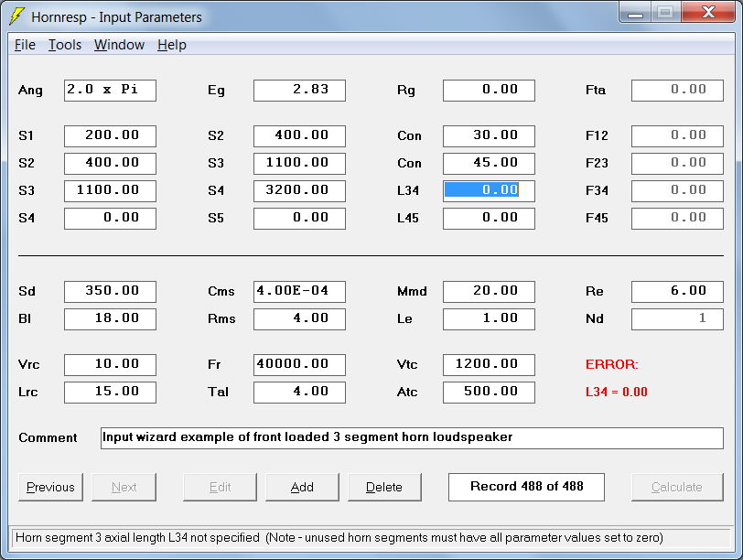Click the Lrc field with 15.00
Screen dimensions: 743x560
[110, 393]
